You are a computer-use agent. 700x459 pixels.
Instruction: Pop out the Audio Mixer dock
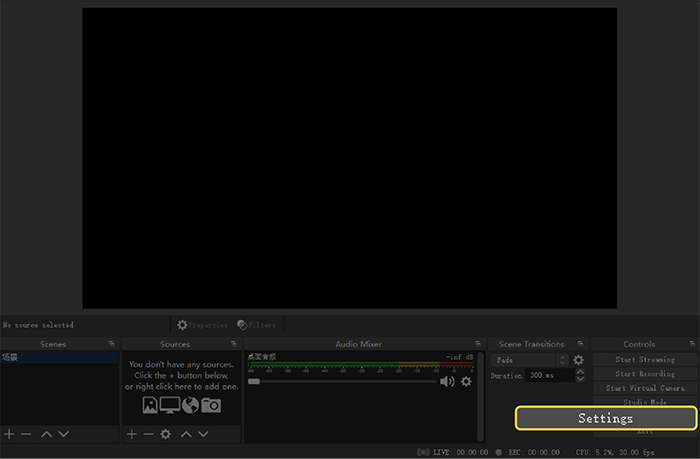[474, 344]
